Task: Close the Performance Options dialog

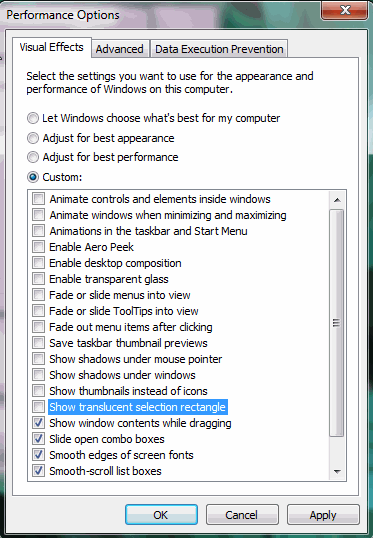Action: click(x=345, y=10)
